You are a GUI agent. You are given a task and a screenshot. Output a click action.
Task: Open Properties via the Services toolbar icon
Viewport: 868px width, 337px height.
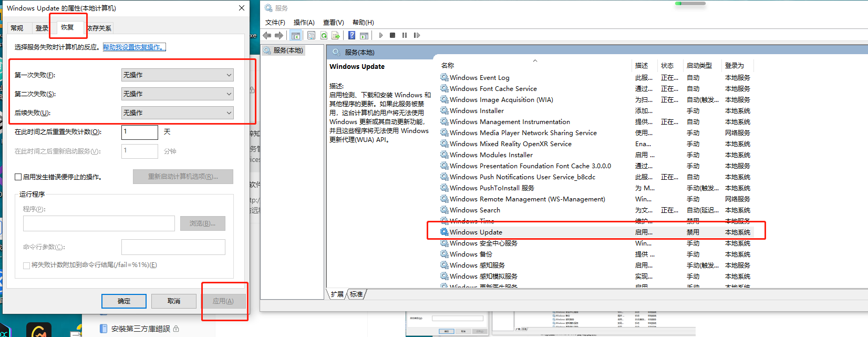(x=311, y=35)
